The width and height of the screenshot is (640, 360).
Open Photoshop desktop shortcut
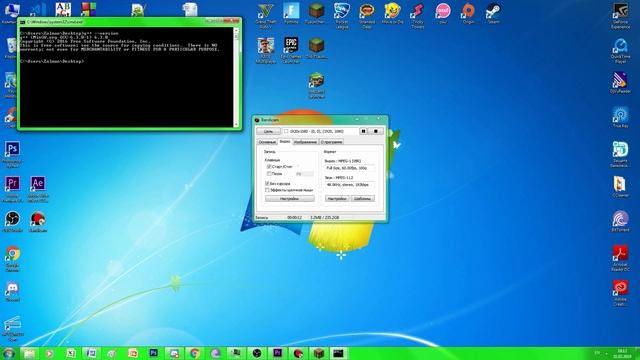pyautogui.click(x=12, y=154)
